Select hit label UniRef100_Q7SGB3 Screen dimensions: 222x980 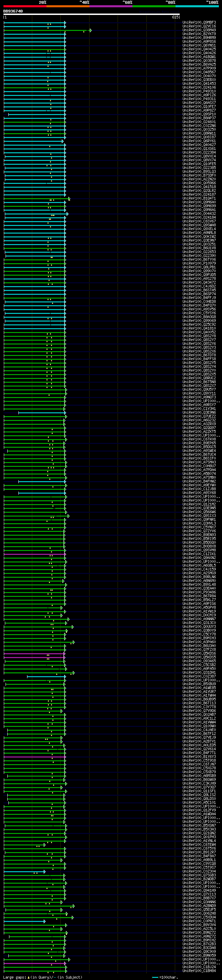pyautogui.click(x=199, y=875)
